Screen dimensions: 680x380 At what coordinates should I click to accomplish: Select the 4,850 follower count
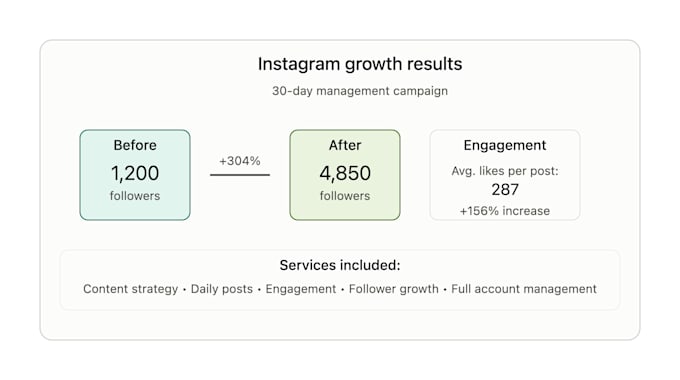point(345,173)
